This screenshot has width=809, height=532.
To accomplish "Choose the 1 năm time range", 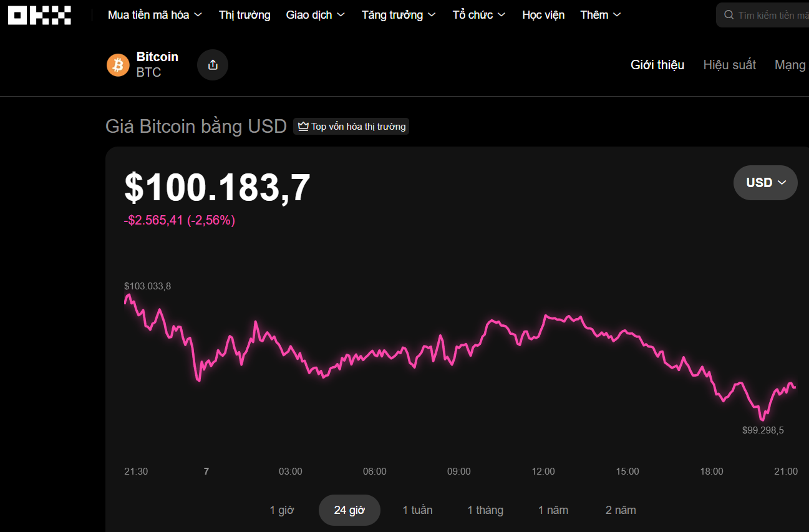I will coord(553,510).
